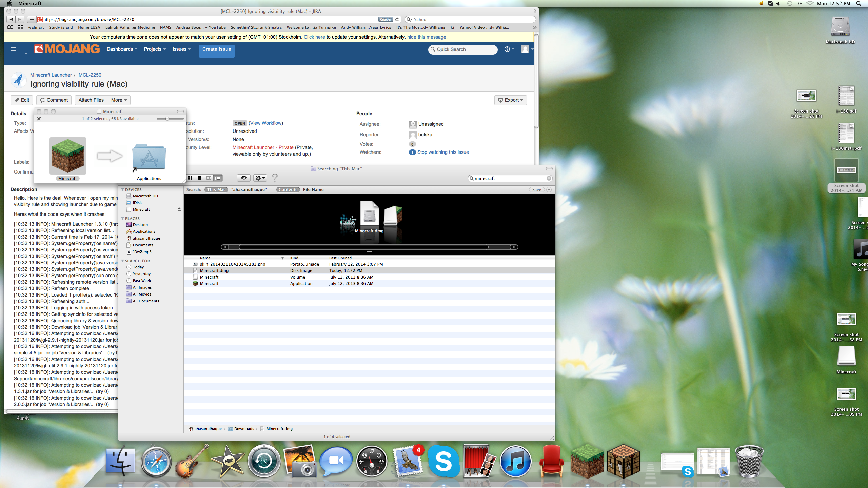Open the Projects menu in JIRA header
The height and width of the screenshot is (488, 868).
[155, 49]
